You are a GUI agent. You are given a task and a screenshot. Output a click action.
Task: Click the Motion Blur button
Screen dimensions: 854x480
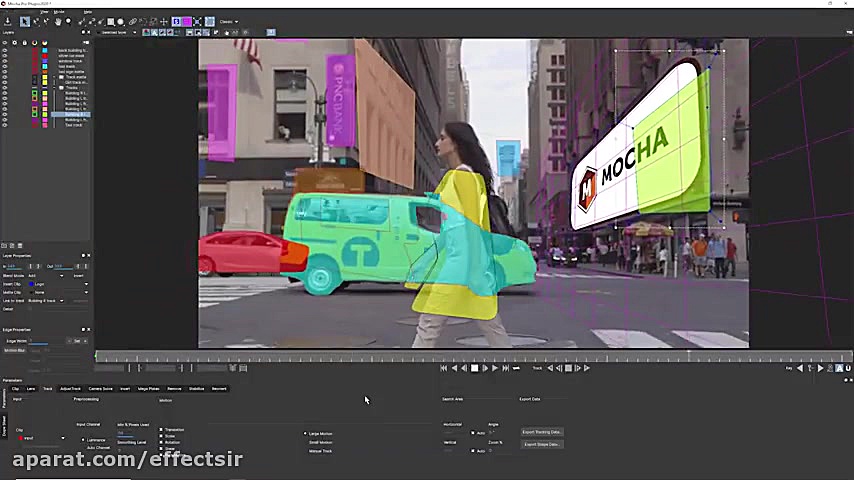[15, 350]
